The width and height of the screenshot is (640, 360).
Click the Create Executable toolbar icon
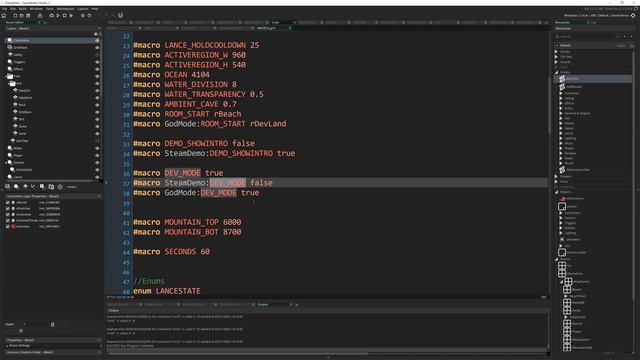pyautogui.click(x=40, y=16)
